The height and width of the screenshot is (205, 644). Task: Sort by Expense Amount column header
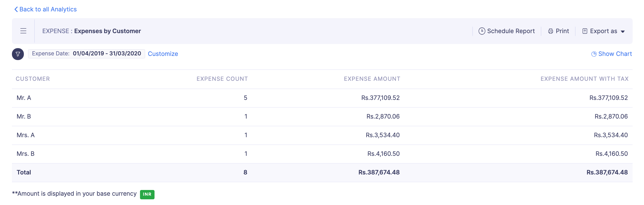click(x=372, y=79)
